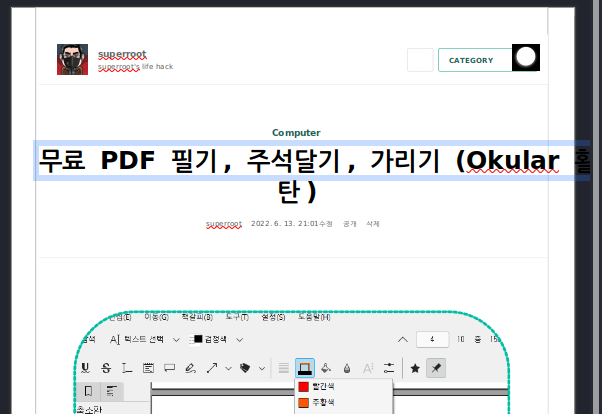The width and height of the screenshot is (602, 414).
Task: Click the greyed line width icon
Action: click(x=284, y=368)
